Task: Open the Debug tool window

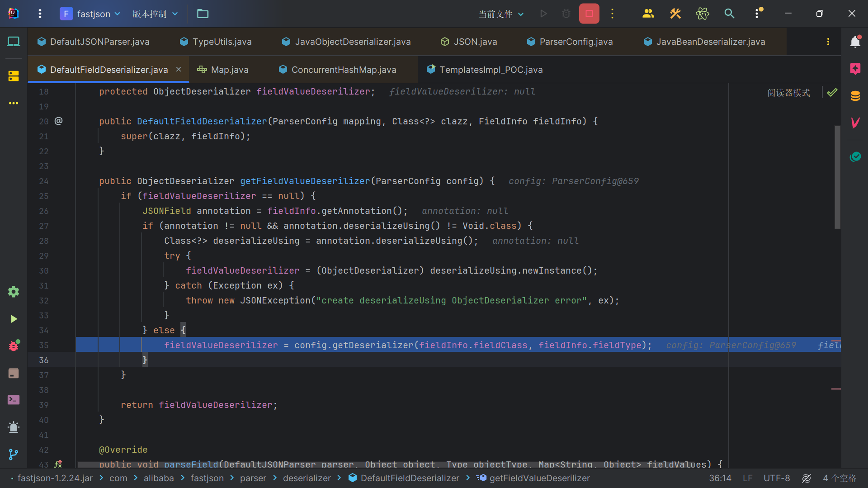Action: tap(14, 346)
